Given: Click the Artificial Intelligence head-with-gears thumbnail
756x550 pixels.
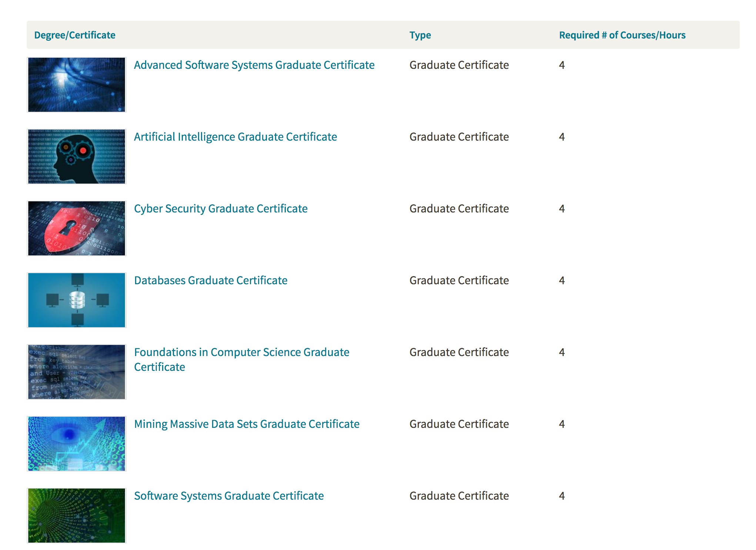Looking at the screenshot, I should point(77,157).
